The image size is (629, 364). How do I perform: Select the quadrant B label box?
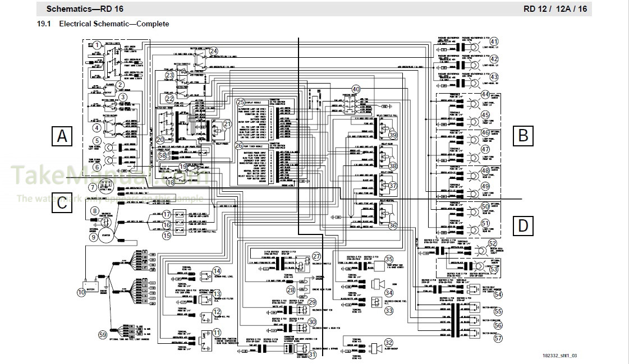pos(523,136)
